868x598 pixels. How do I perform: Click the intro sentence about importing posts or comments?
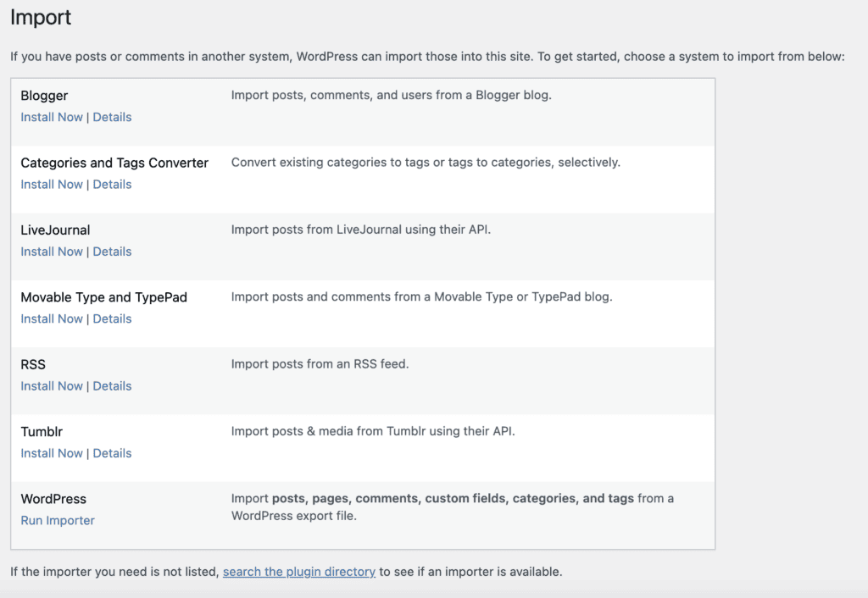click(427, 57)
